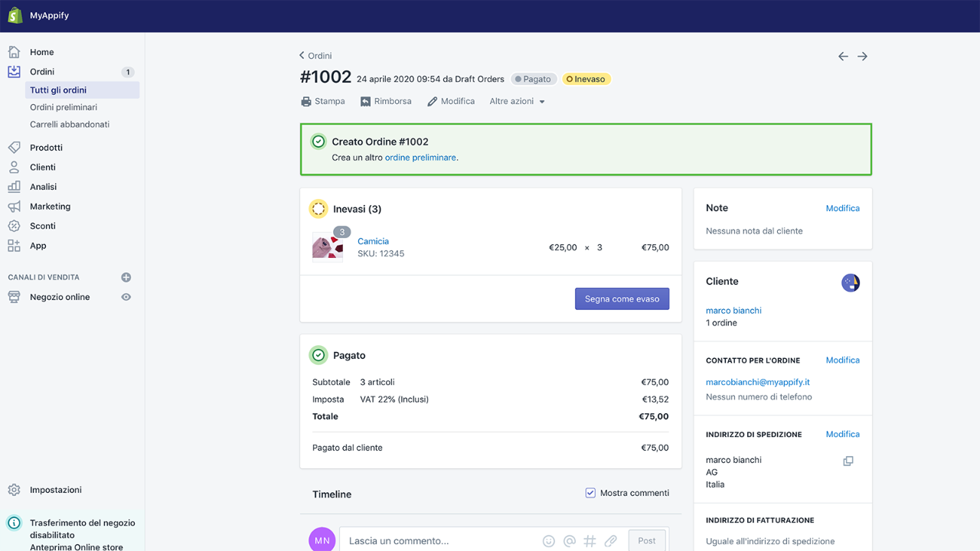Open Impostazioni settings
Viewport: 980px width, 551px height.
click(x=55, y=490)
